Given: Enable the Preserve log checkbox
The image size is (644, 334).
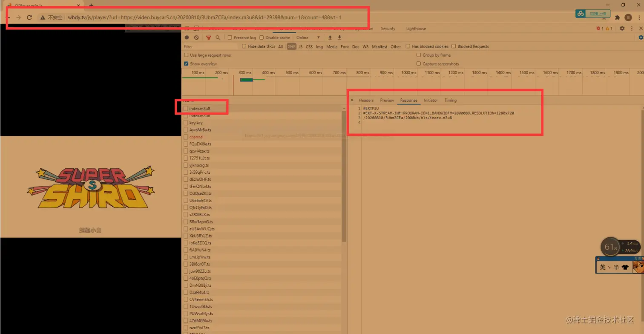Looking at the screenshot, I should click(x=230, y=37).
